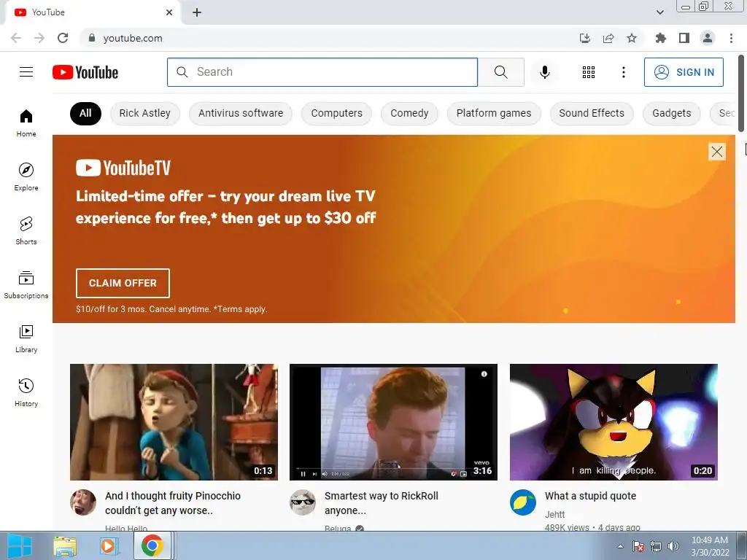
Task: Open Jehtt channel name link
Action: pyautogui.click(x=555, y=514)
